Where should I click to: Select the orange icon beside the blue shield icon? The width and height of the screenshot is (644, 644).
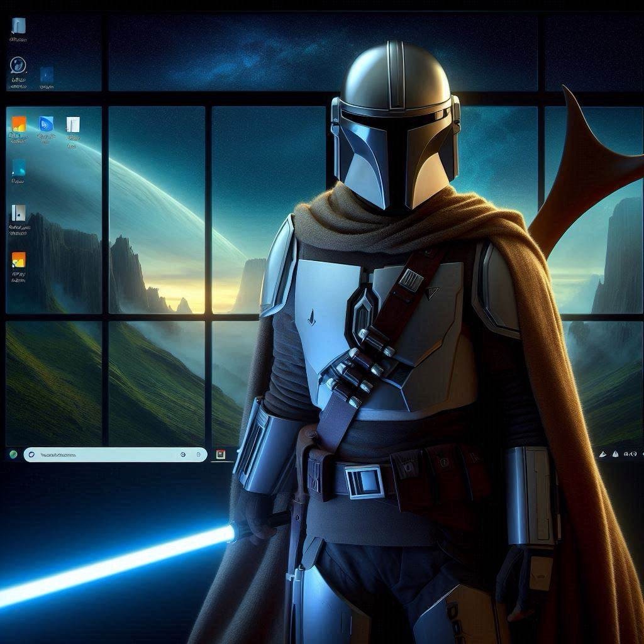(x=19, y=124)
